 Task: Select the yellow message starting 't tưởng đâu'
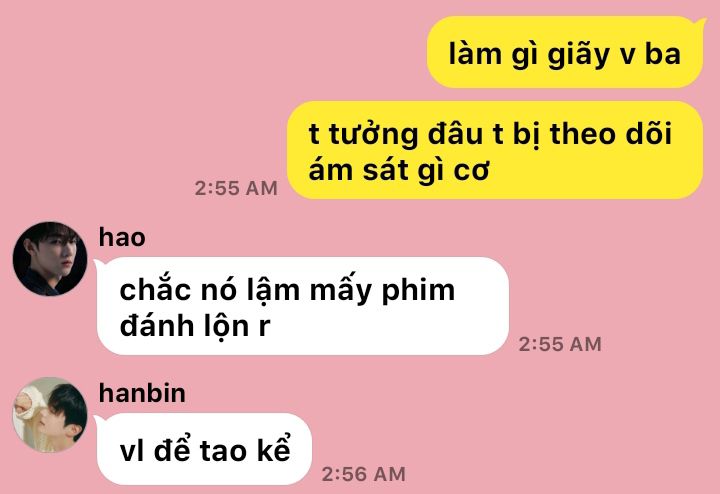click(x=495, y=150)
